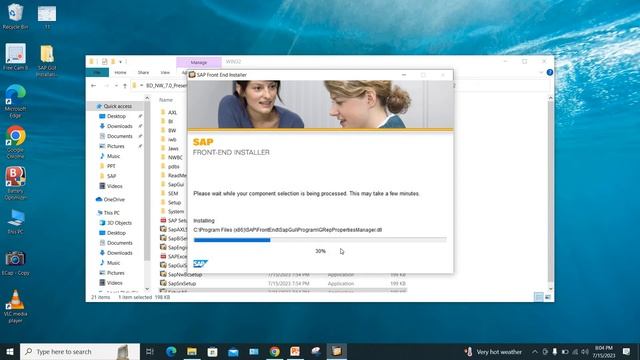Click the Type here to search box

pyautogui.click(x=80, y=351)
